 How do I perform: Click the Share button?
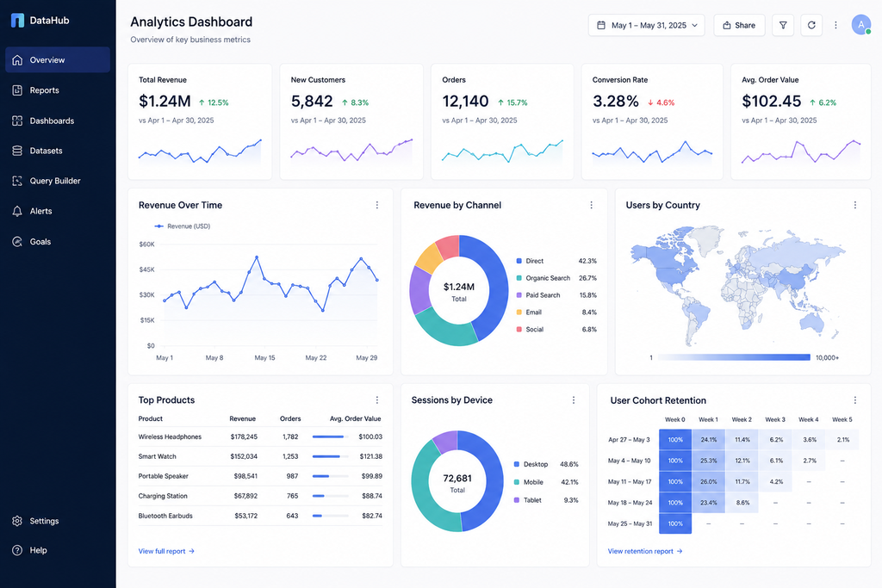pyautogui.click(x=739, y=25)
